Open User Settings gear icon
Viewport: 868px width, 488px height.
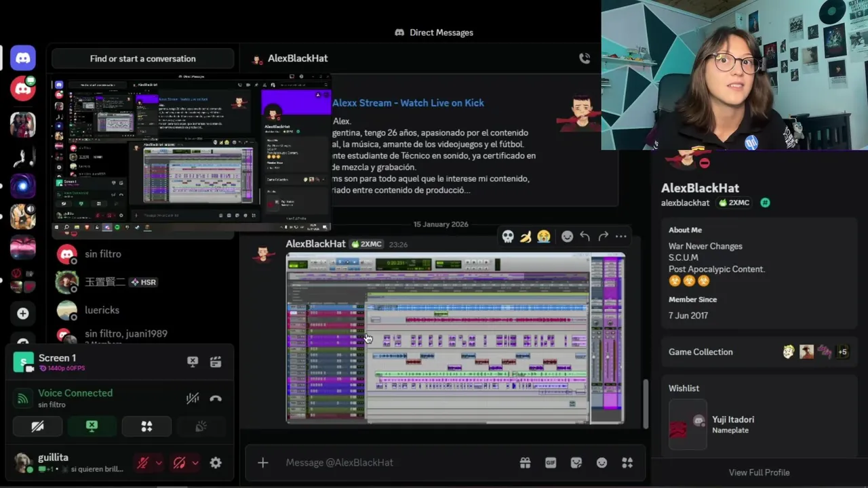point(216,462)
